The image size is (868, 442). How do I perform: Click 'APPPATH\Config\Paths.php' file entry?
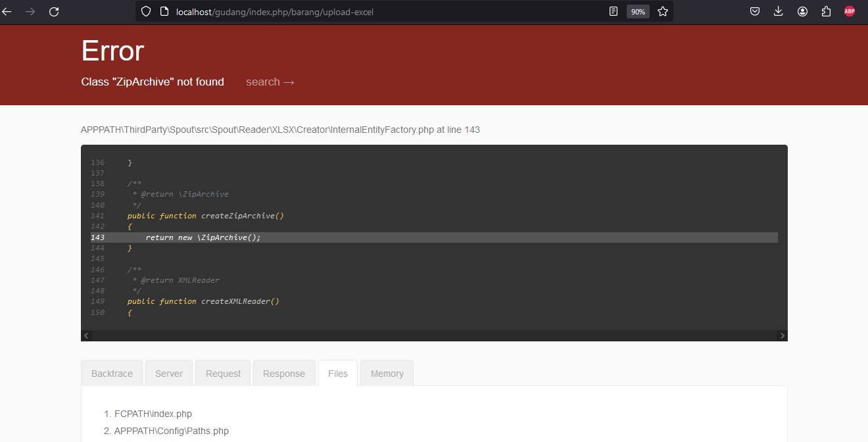pyautogui.click(x=172, y=431)
